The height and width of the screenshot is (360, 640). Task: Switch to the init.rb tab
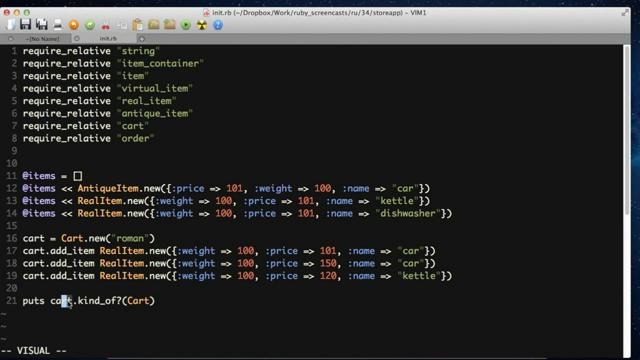click(108, 39)
